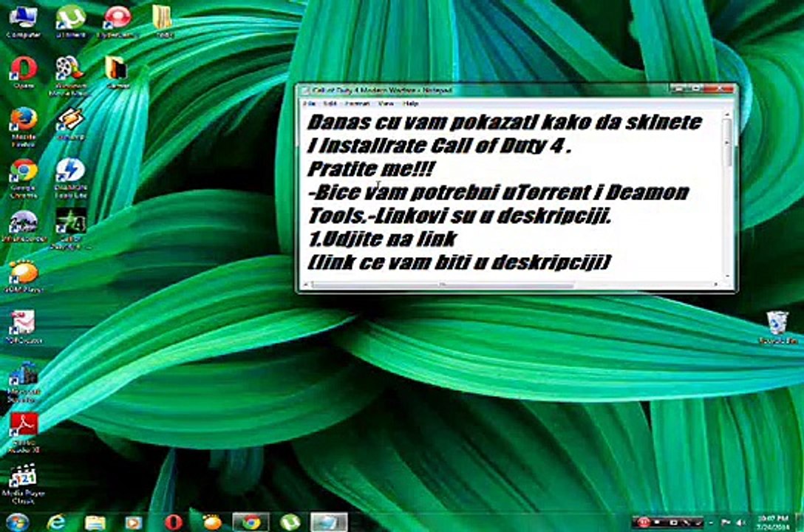Open the dark Games folder on the desktop
The height and width of the screenshot is (532, 804).
point(117,72)
